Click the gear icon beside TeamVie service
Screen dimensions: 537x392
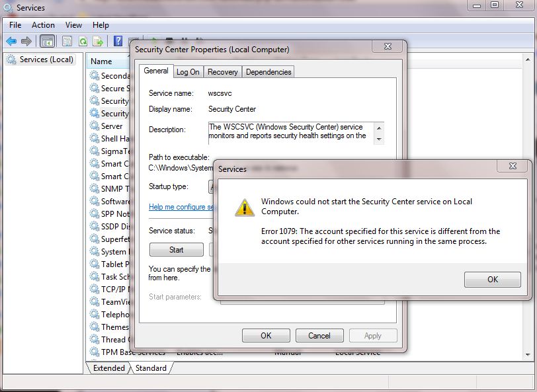coord(95,301)
